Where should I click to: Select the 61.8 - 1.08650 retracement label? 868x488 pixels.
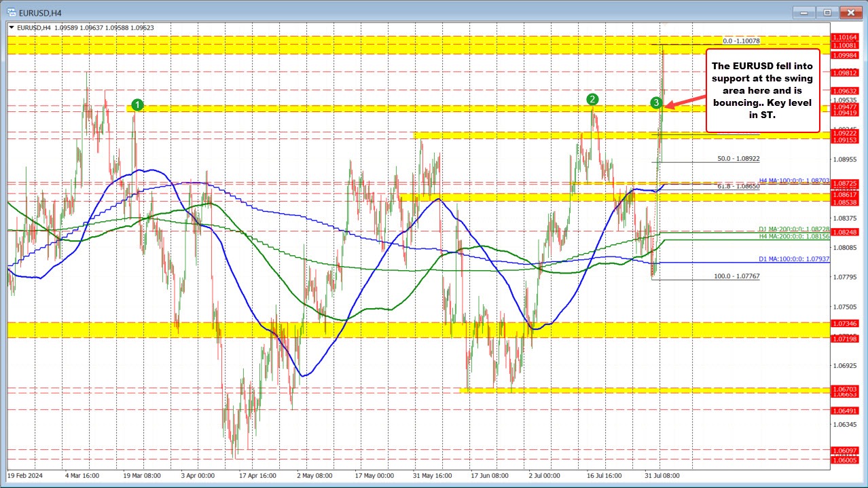point(739,187)
